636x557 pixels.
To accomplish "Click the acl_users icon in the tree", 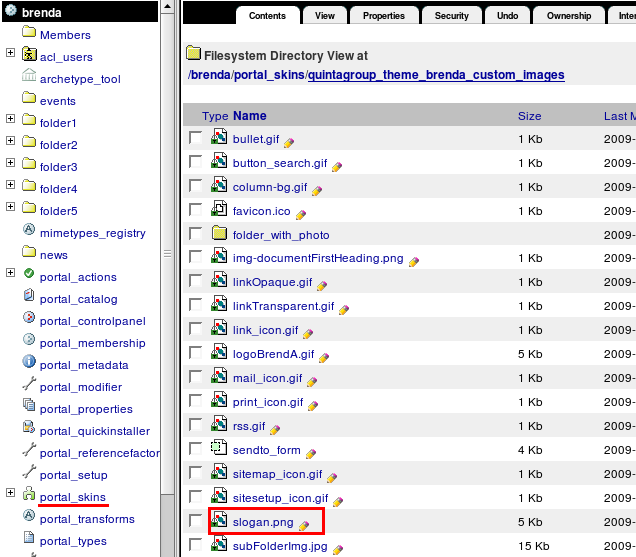I will pyautogui.click(x=29, y=57).
